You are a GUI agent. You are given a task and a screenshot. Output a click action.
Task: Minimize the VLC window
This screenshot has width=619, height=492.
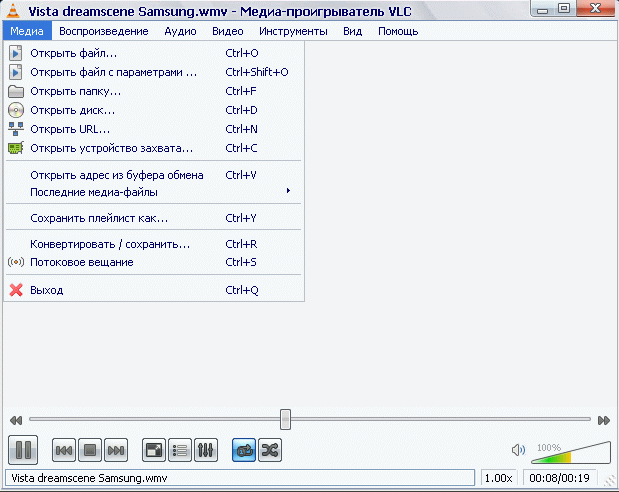coord(542,9)
